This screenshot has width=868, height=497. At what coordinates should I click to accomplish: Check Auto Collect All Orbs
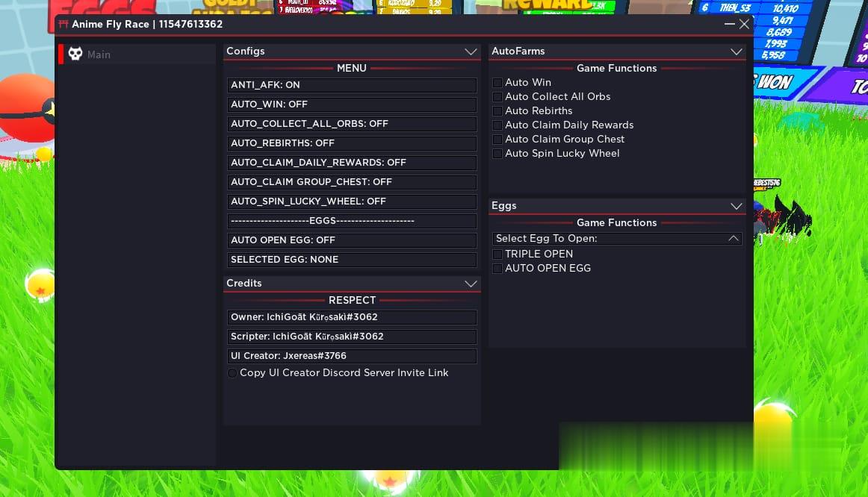pos(497,97)
